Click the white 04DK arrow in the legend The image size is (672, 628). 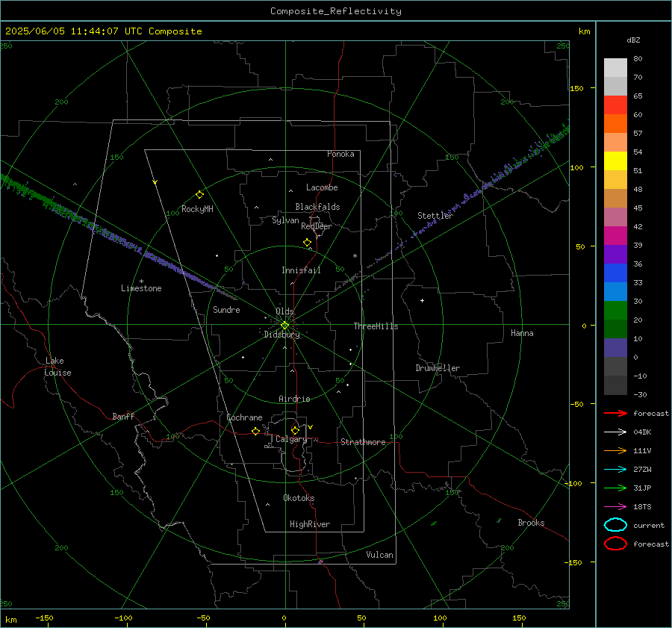tap(615, 432)
